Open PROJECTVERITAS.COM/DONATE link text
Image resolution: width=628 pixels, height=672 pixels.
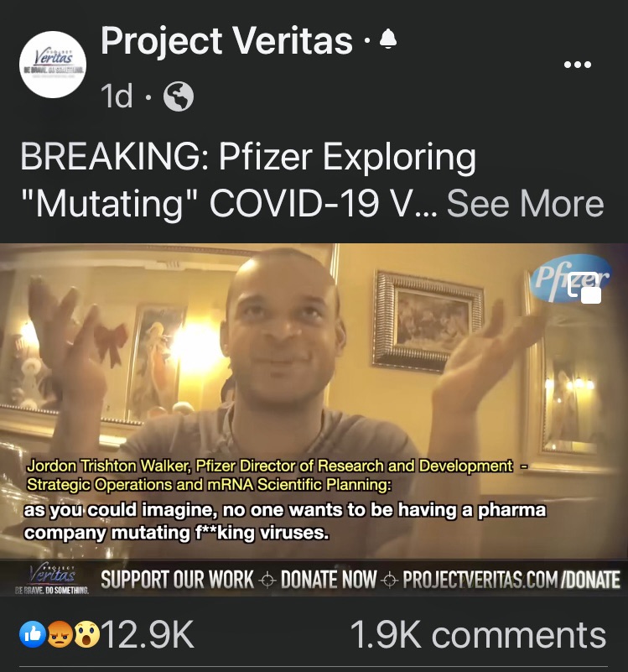pos(511,580)
